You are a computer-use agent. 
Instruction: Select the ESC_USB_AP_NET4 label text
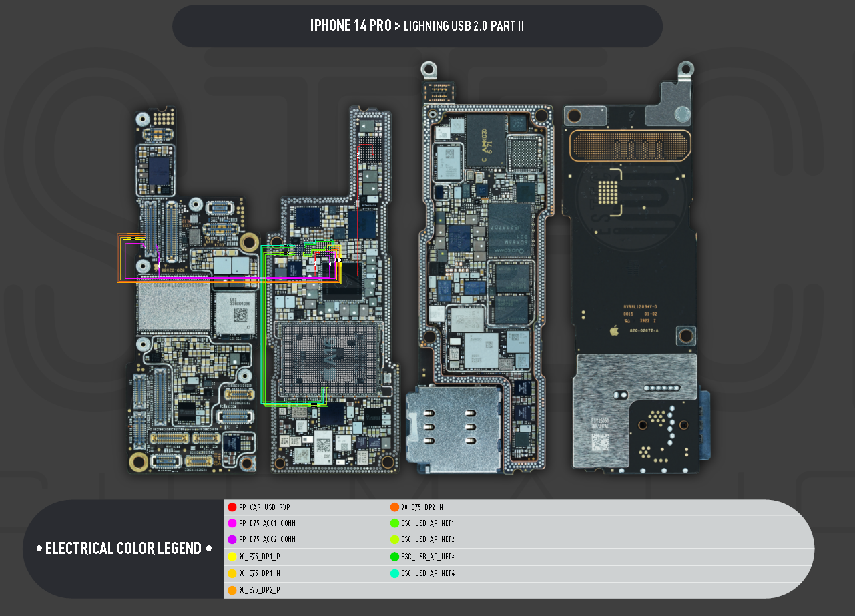coord(428,573)
